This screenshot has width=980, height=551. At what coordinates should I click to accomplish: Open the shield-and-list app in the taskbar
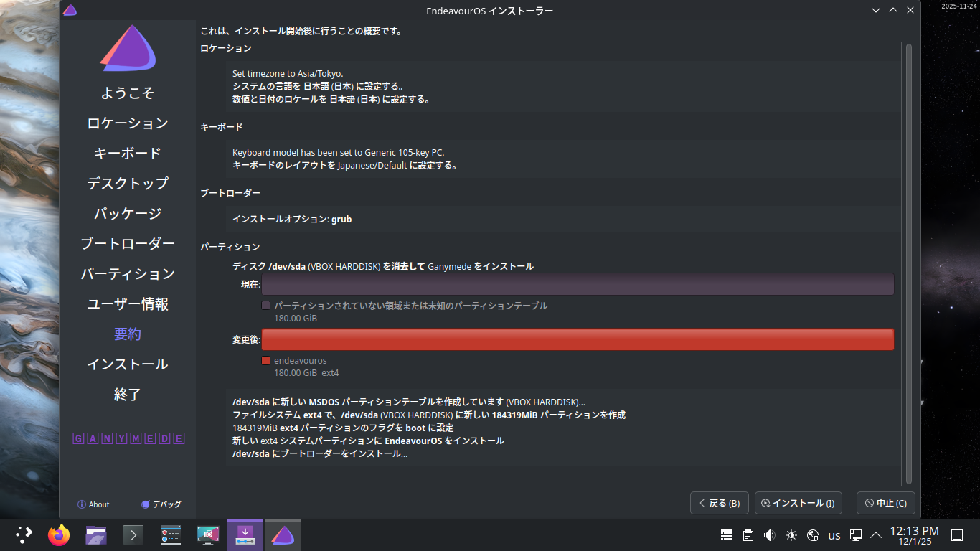[x=171, y=535]
